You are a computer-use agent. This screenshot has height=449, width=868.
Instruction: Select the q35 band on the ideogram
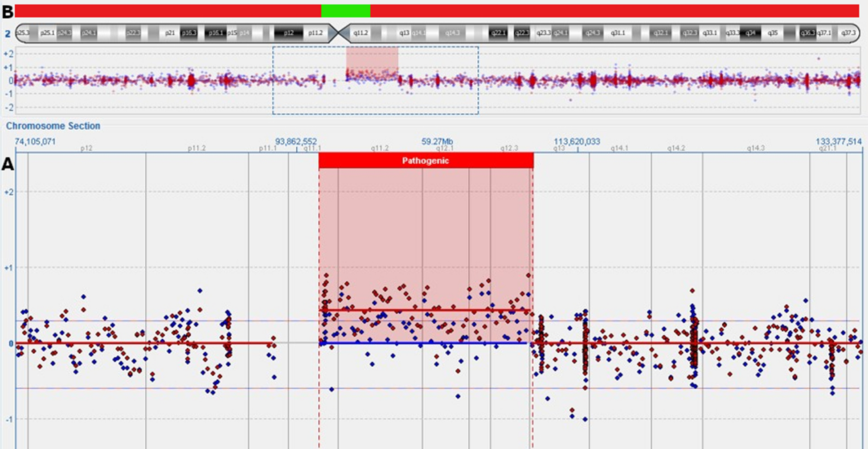click(x=773, y=33)
